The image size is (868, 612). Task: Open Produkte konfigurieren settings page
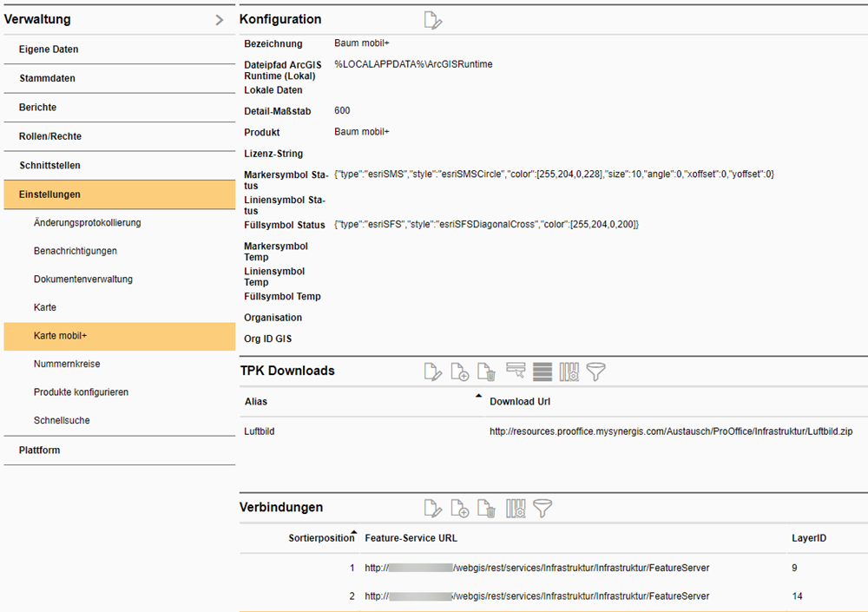(81, 392)
